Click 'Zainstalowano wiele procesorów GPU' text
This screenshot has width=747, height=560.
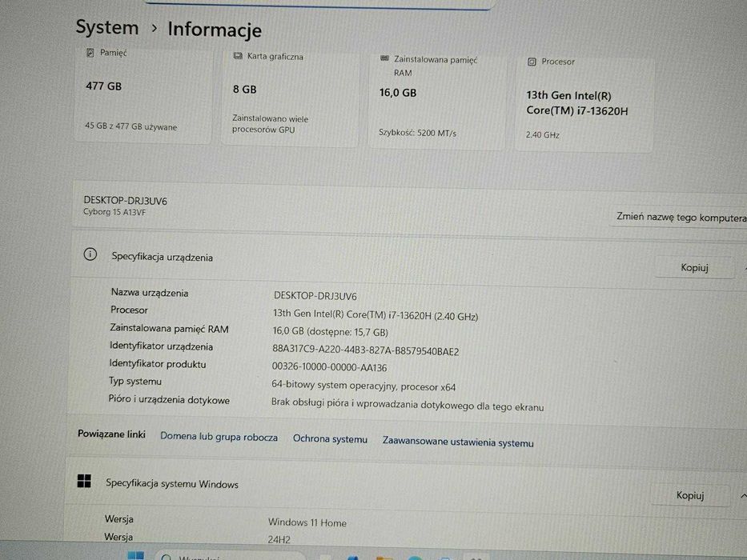click(x=270, y=124)
